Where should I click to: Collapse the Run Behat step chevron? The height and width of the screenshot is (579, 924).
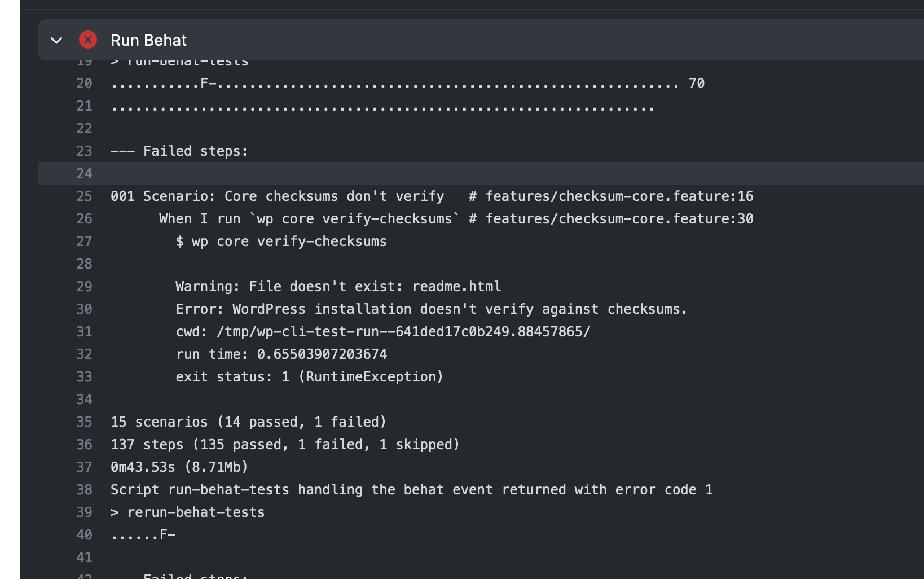56,40
